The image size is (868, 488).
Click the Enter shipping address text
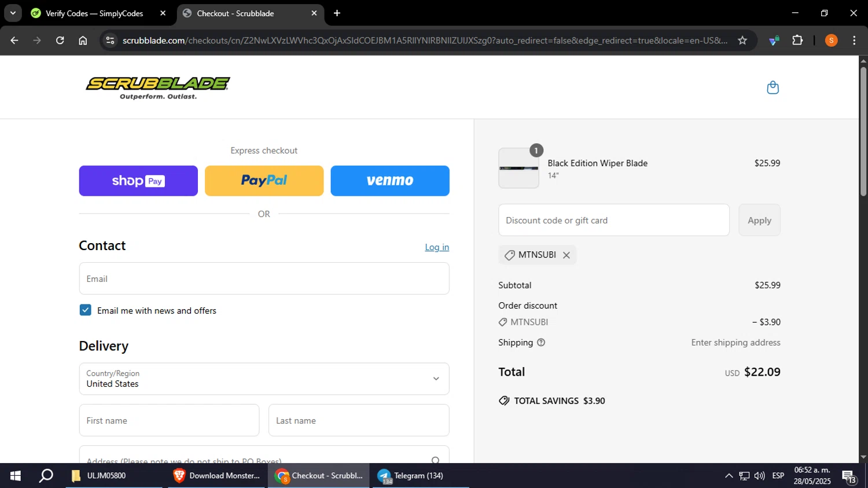pos(735,343)
